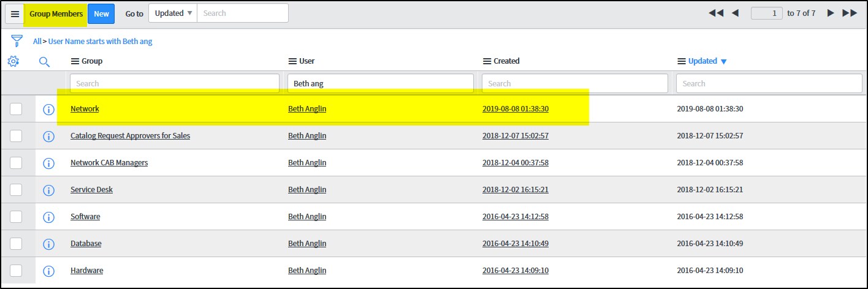The height and width of the screenshot is (289, 868).
Task: Click the filter funnel icon
Action: (17, 41)
